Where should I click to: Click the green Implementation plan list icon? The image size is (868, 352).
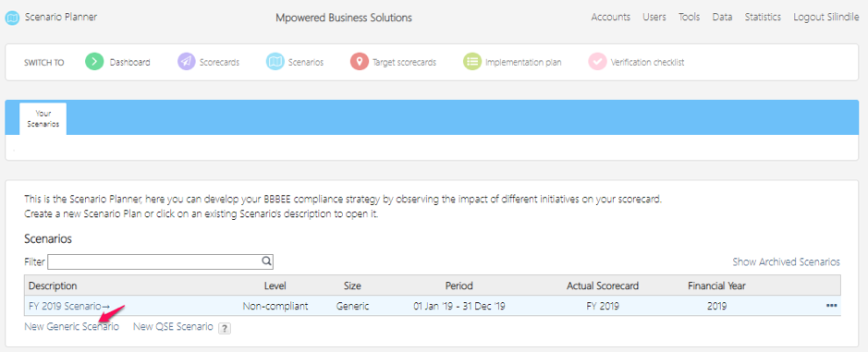tap(472, 62)
